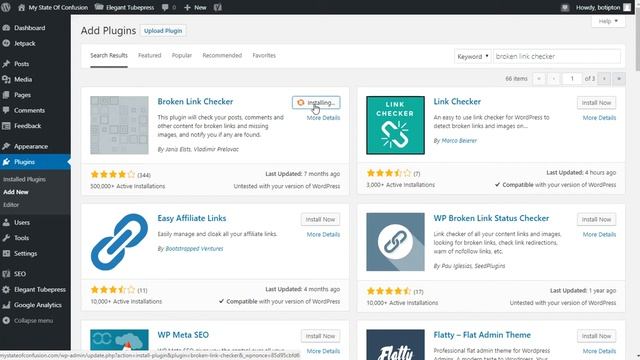Image resolution: width=640 pixels, height=360 pixels.
Task: Install Now the Link Checker plugin
Action: (596, 102)
